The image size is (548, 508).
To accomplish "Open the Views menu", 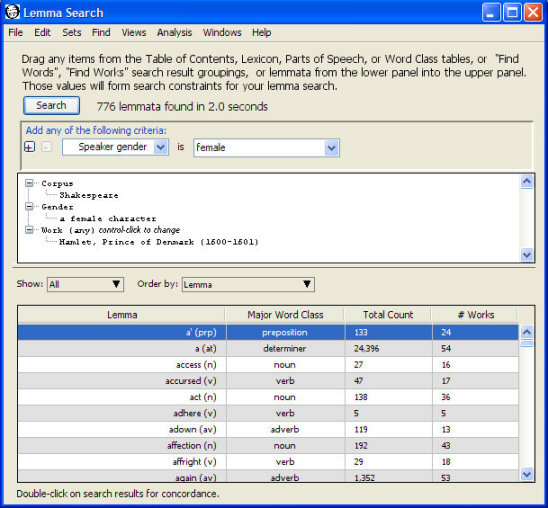I will tap(134, 32).
